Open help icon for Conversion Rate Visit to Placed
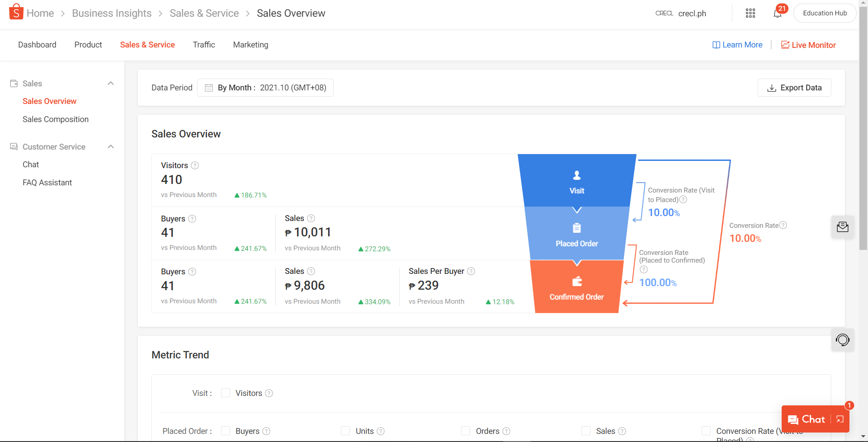 [683, 199]
